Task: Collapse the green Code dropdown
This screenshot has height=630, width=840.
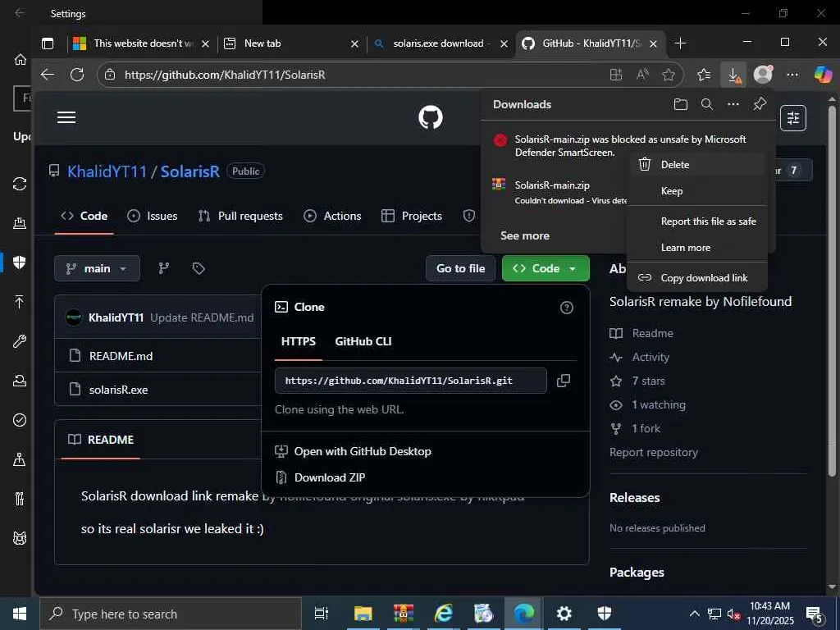Action: coord(546,268)
